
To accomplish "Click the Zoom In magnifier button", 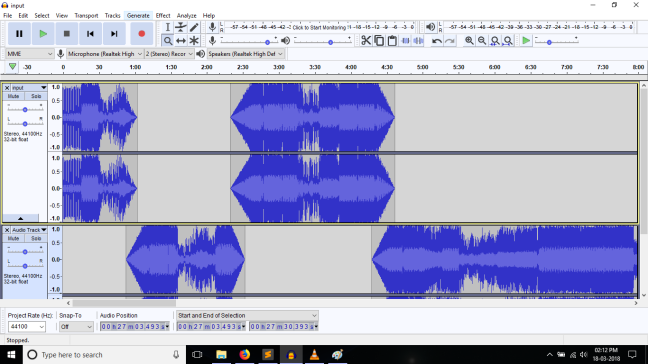I will [469, 40].
